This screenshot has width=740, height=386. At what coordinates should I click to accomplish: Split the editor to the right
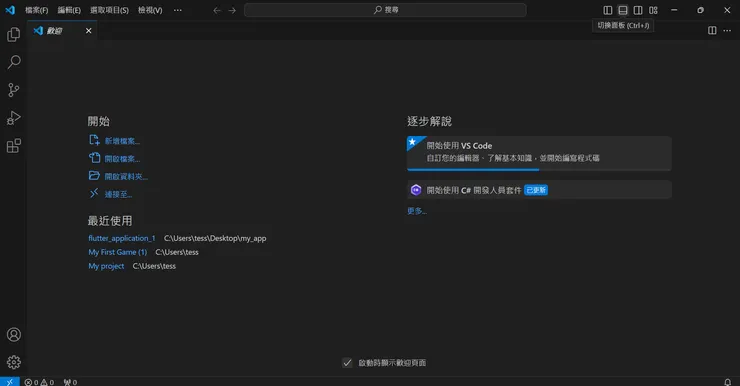point(712,31)
